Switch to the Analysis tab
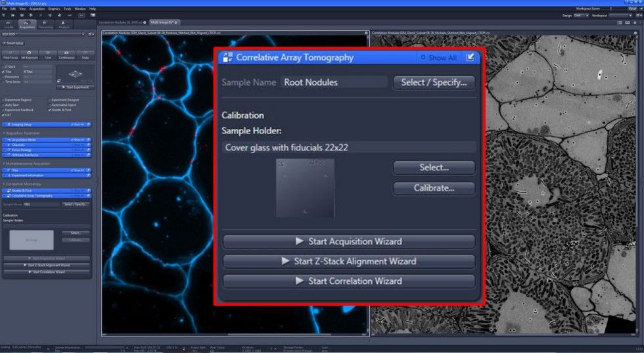The image size is (644, 353). (x=64, y=24)
